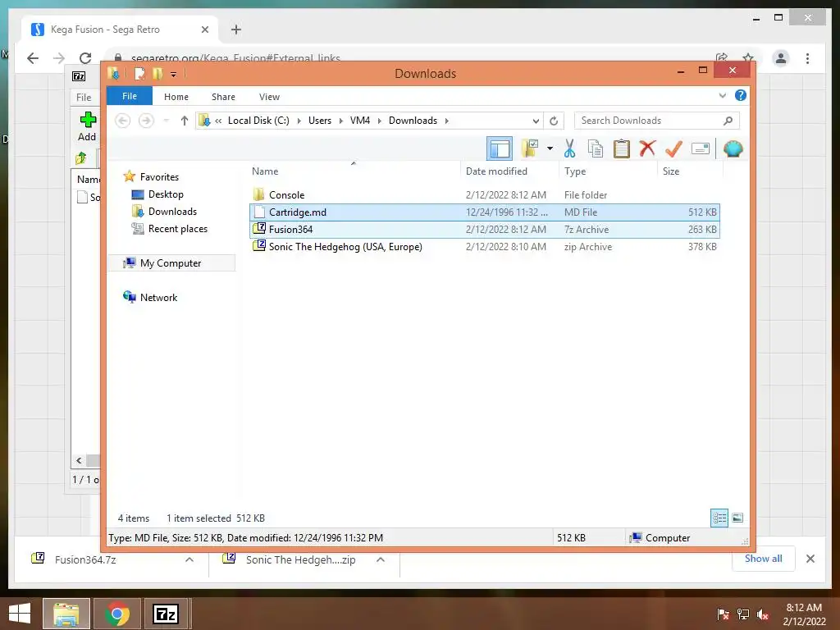The height and width of the screenshot is (630, 840).
Task: Open the Fusion364.7z download options chevron
Action: 189,559
